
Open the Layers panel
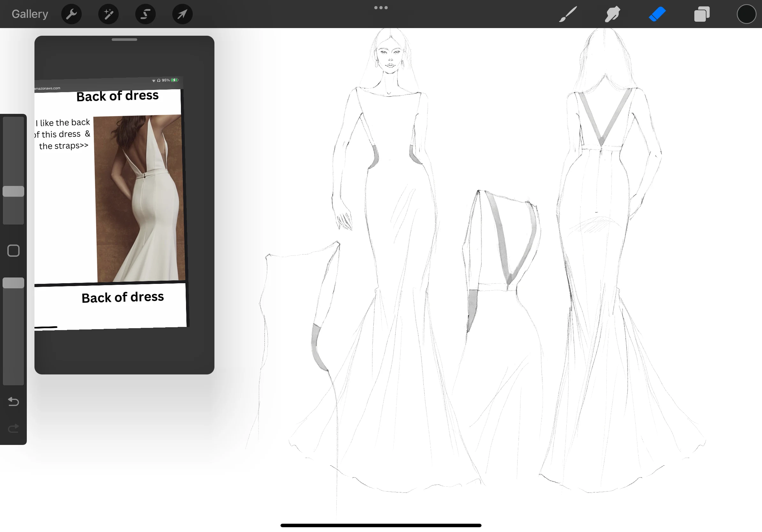[x=702, y=14]
